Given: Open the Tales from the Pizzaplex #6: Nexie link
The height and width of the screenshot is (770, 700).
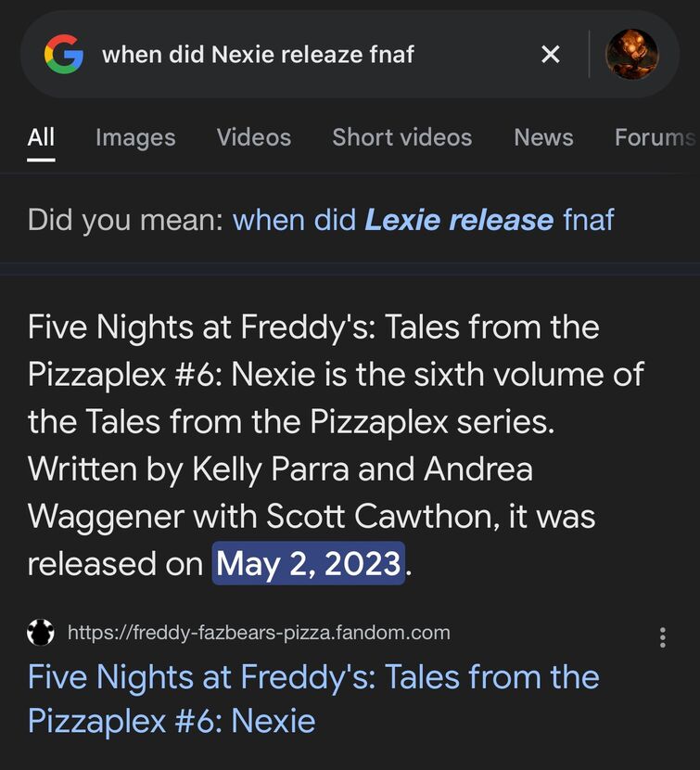Looking at the screenshot, I should (313, 698).
